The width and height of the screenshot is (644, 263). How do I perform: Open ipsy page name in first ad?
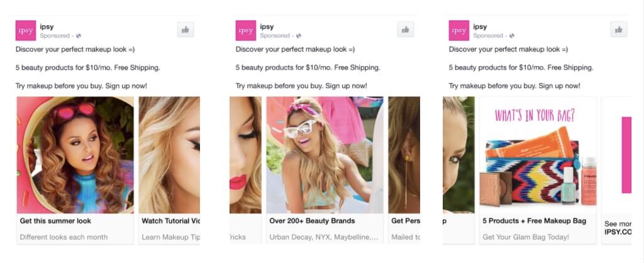tap(47, 27)
